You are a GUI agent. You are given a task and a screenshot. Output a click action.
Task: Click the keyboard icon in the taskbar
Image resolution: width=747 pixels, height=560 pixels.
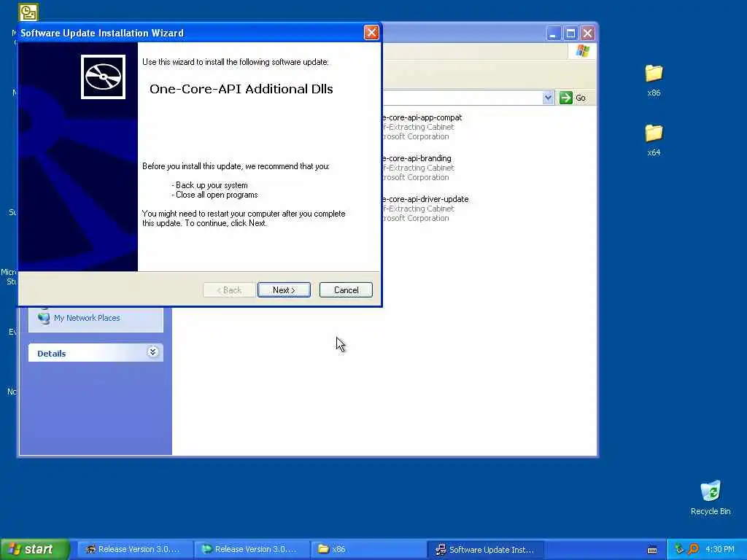(652, 550)
